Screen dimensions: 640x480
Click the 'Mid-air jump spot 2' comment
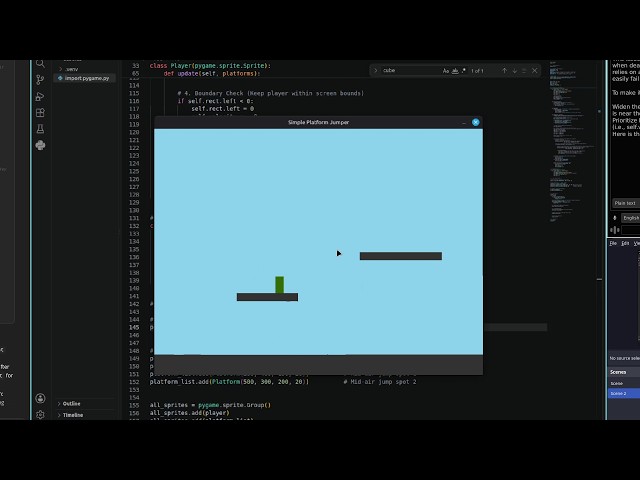click(x=380, y=382)
